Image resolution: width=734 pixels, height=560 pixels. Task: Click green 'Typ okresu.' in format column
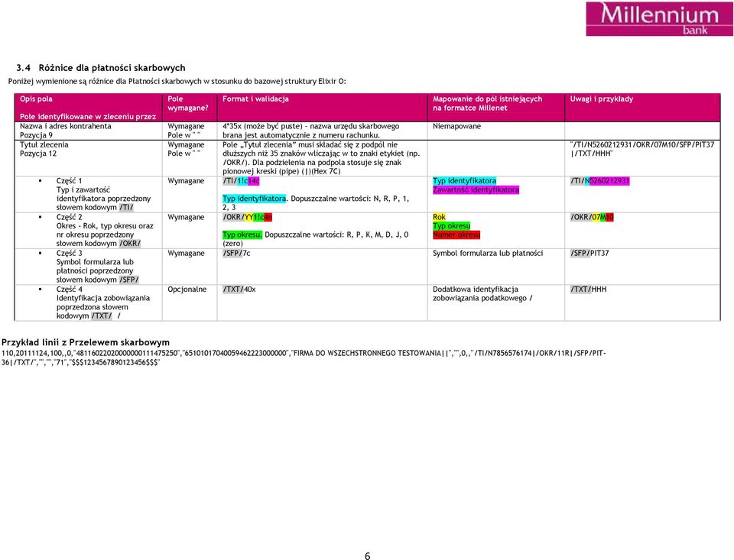[242, 235]
